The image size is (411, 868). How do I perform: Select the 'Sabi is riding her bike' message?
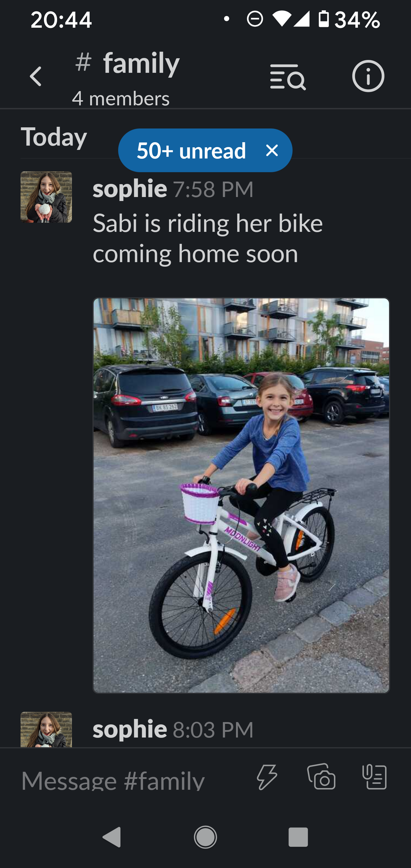[207, 238]
